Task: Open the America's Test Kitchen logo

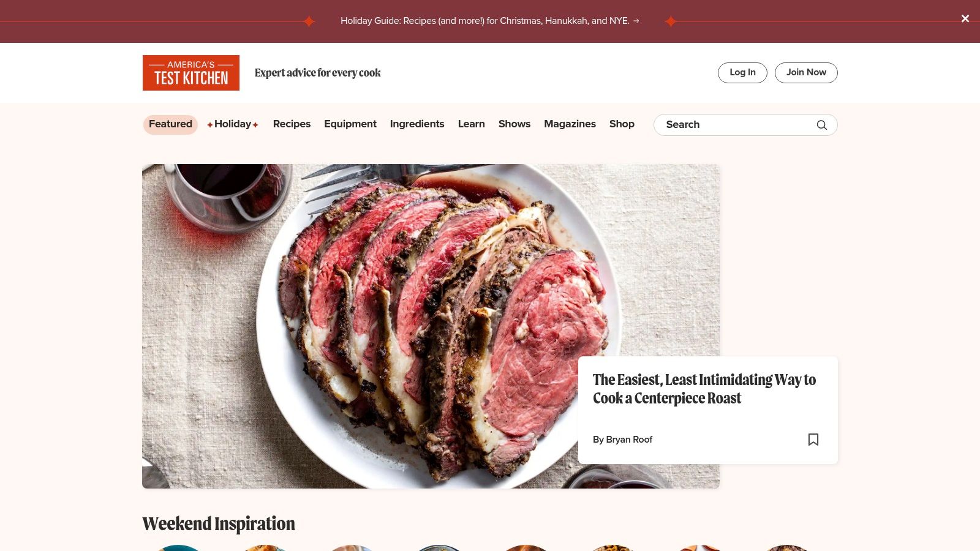Action: pos(191,73)
